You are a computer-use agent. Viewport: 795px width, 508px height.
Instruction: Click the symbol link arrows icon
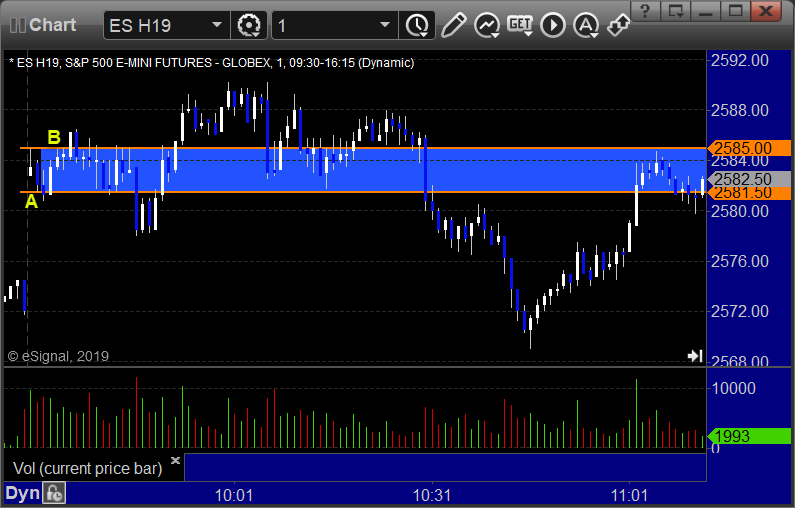[618, 25]
